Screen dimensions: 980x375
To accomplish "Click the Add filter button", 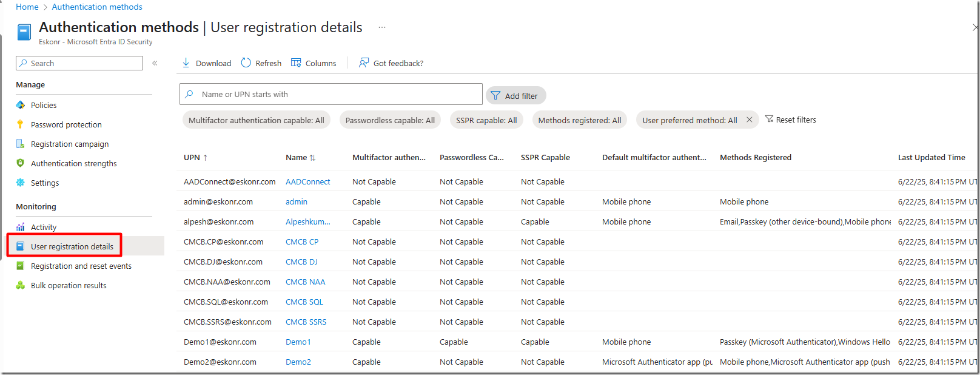I will [515, 96].
